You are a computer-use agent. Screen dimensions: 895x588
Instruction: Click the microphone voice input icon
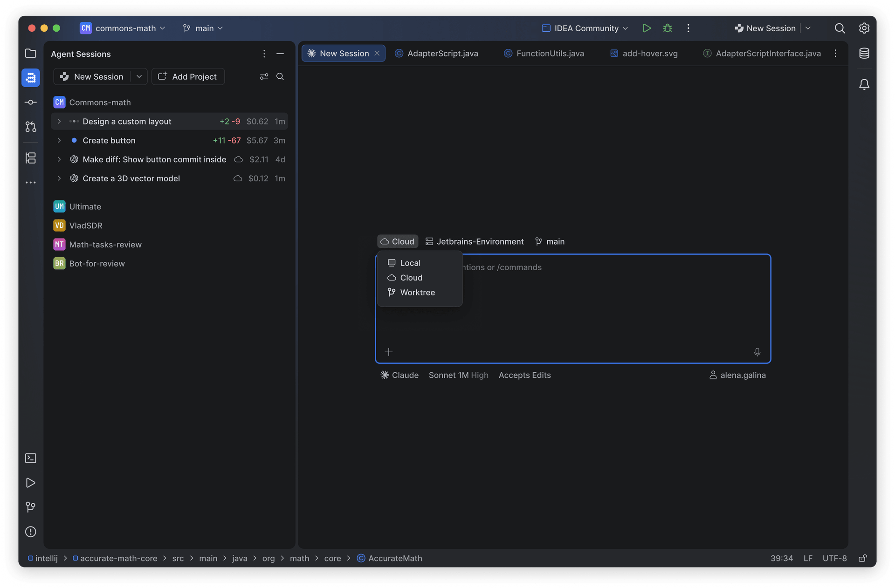757,352
